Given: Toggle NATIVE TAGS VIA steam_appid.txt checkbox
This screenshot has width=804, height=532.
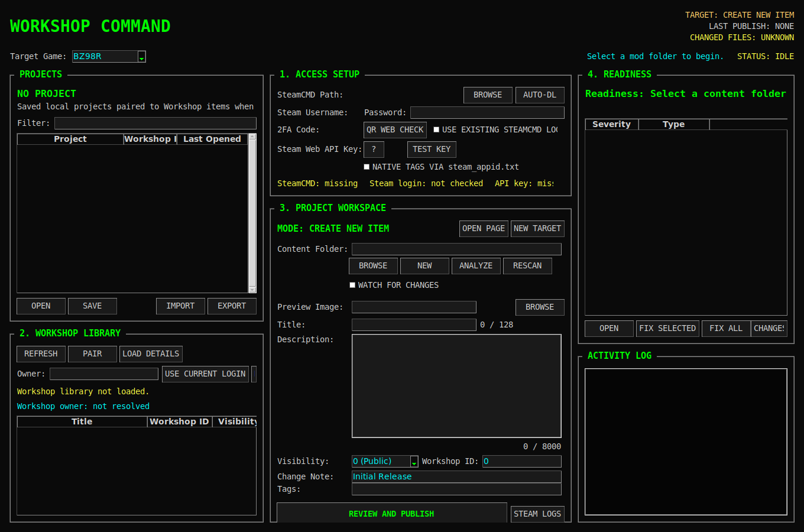Looking at the screenshot, I should [x=367, y=167].
